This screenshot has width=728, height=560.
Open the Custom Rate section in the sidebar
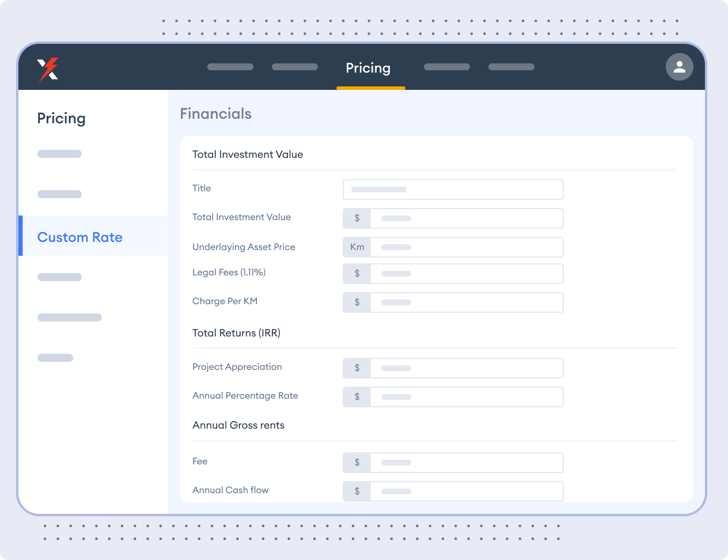pos(79,237)
